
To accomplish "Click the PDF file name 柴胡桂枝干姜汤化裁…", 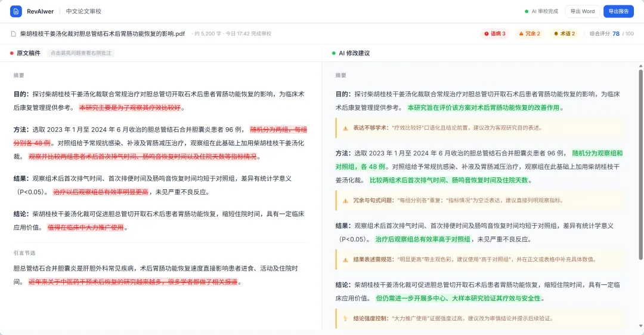I will [x=103, y=34].
